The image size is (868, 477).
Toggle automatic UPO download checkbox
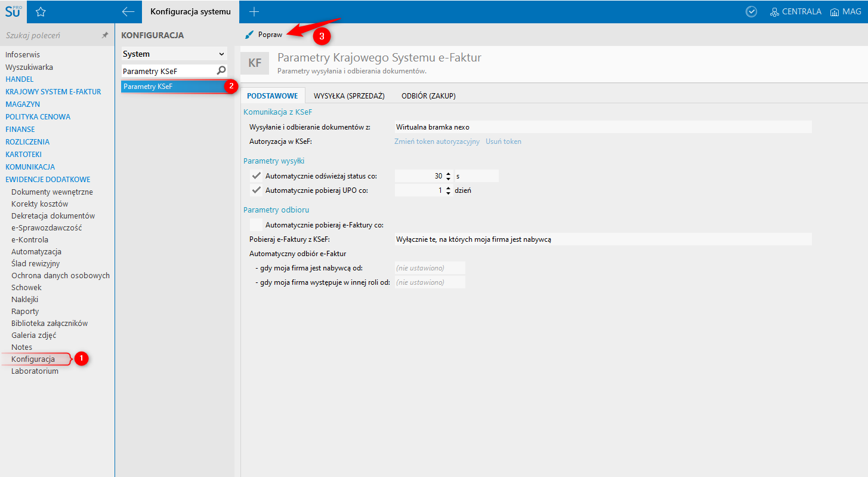(257, 190)
